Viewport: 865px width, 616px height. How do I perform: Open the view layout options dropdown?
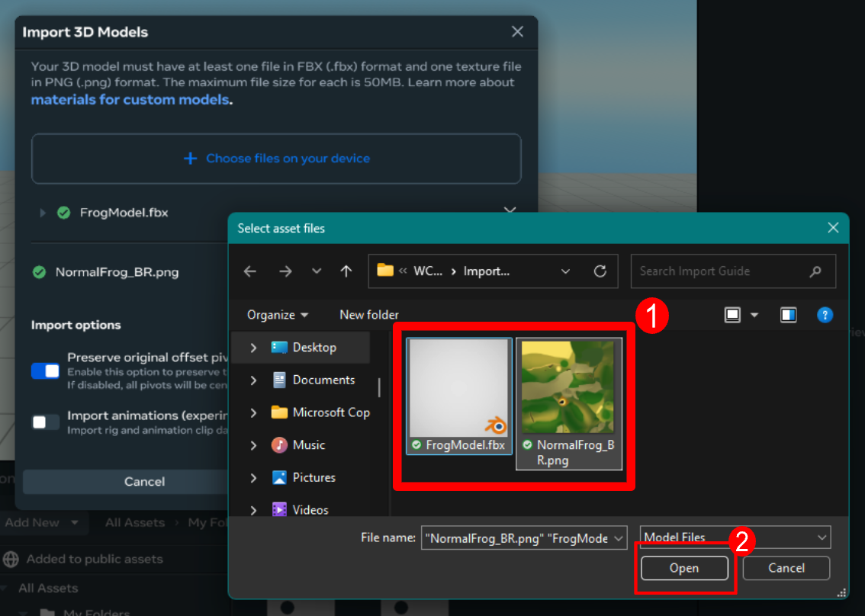(x=754, y=315)
